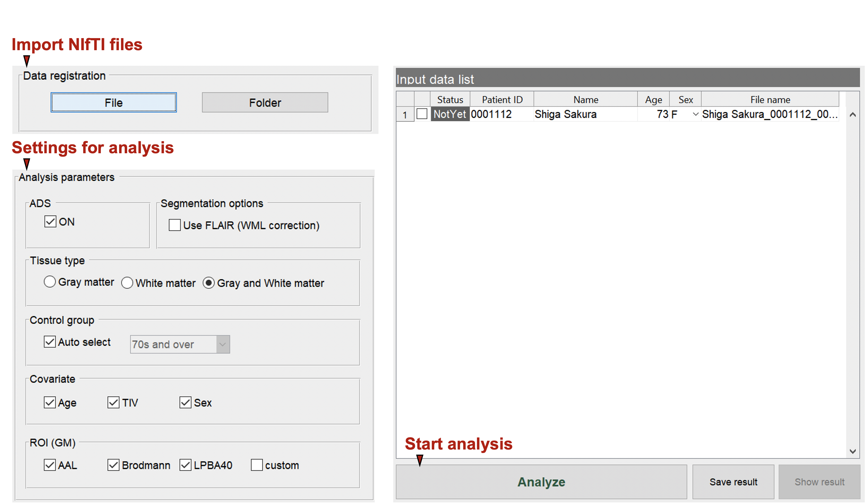Check the row 1 selection checkbox

pyautogui.click(x=422, y=114)
